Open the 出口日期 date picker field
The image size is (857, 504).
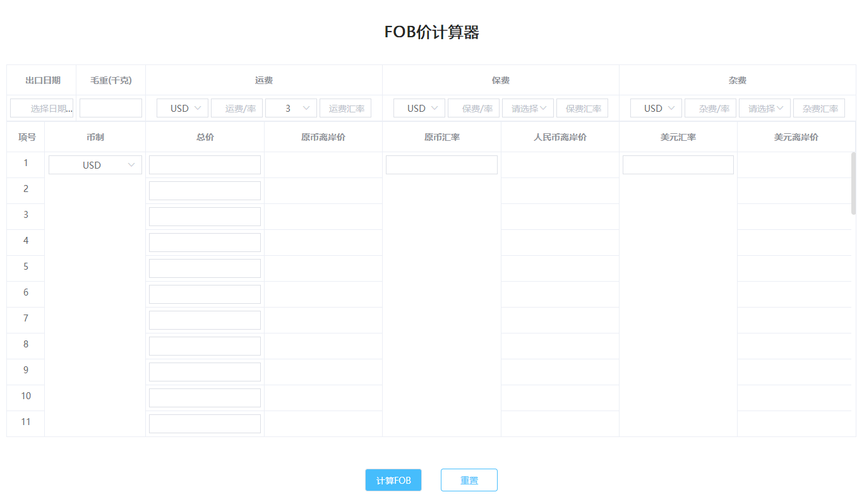tap(42, 108)
